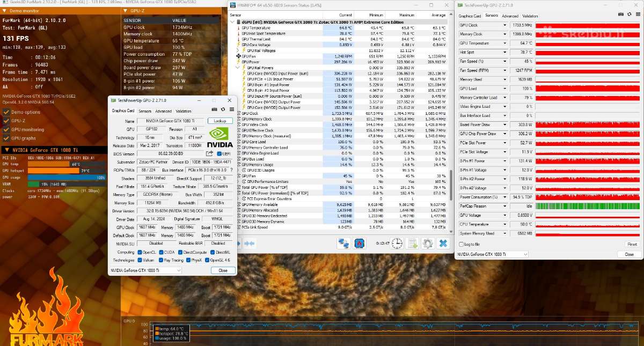Collapse the GPU Rail Powers tree node

[238, 68]
